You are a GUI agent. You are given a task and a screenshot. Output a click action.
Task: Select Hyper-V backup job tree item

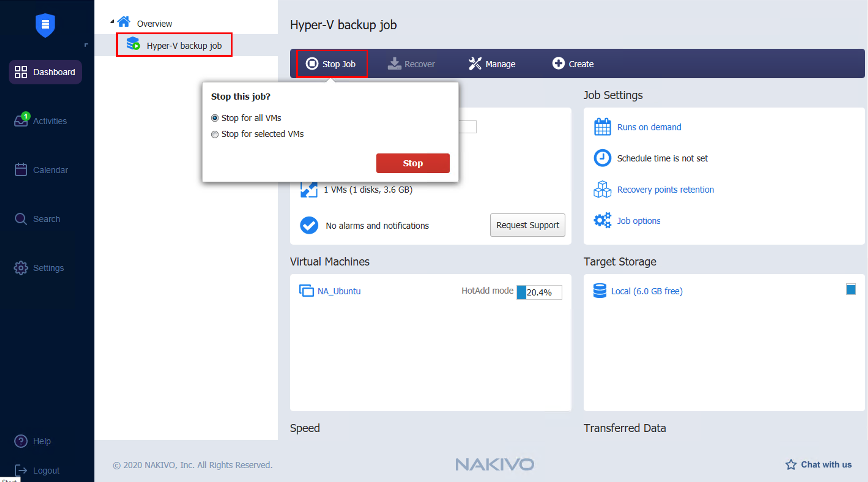point(184,46)
